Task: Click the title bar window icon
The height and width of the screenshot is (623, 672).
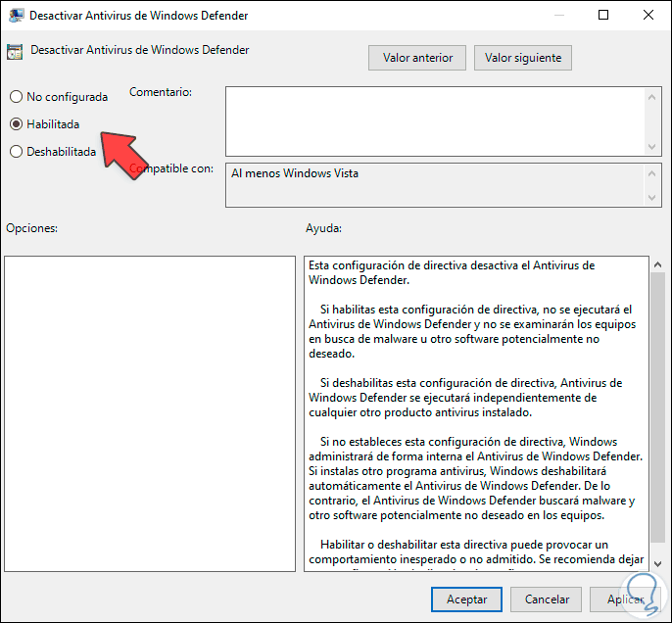Action: [16, 16]
